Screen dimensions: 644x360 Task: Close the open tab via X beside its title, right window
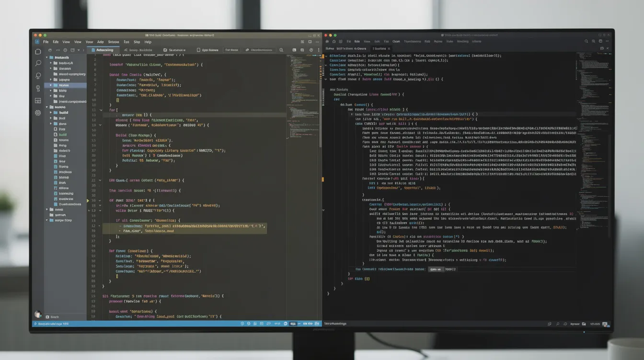389,48
